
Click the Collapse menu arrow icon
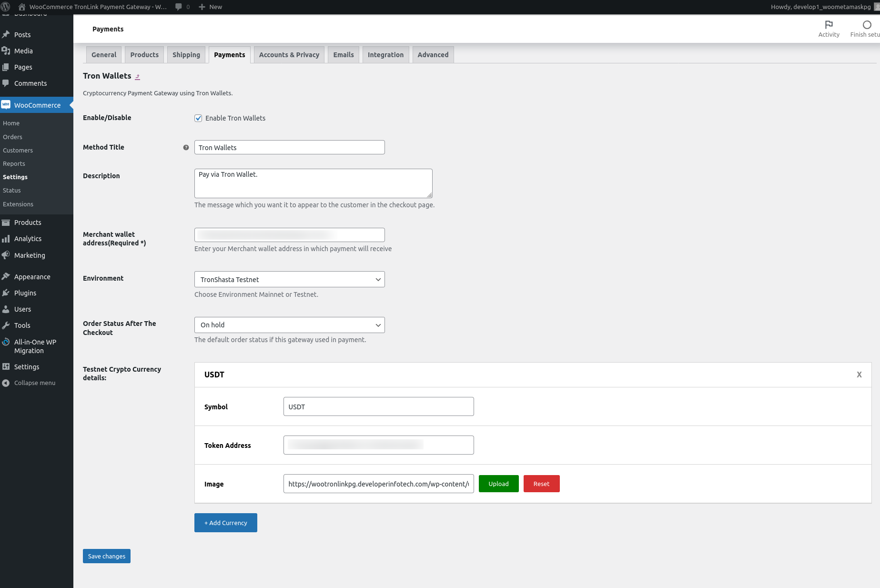tap(6, 383)
